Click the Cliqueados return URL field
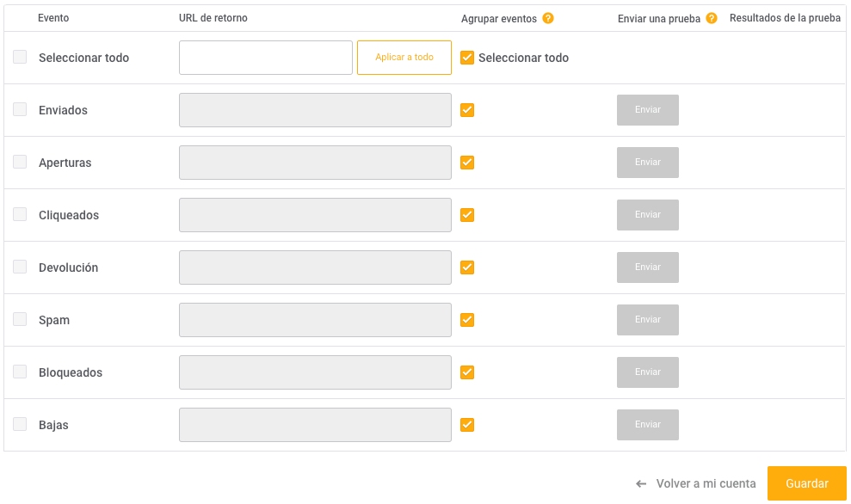Image resolution: width=851 pixels, height=504 pixels. point(315,215)
